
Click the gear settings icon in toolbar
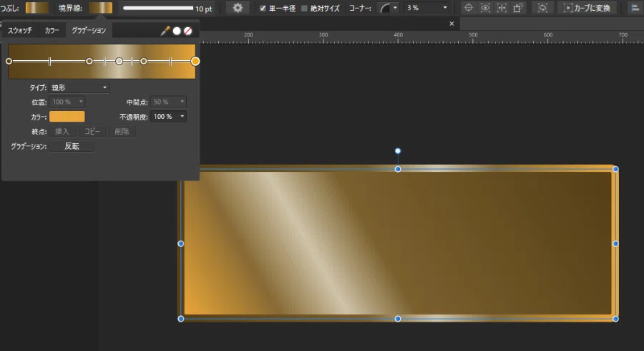pos(238,8)
